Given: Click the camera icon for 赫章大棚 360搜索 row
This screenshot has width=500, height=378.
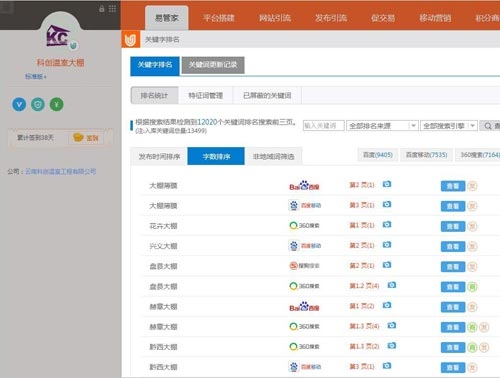Looking at the screenshot, I should coord(392,325).
